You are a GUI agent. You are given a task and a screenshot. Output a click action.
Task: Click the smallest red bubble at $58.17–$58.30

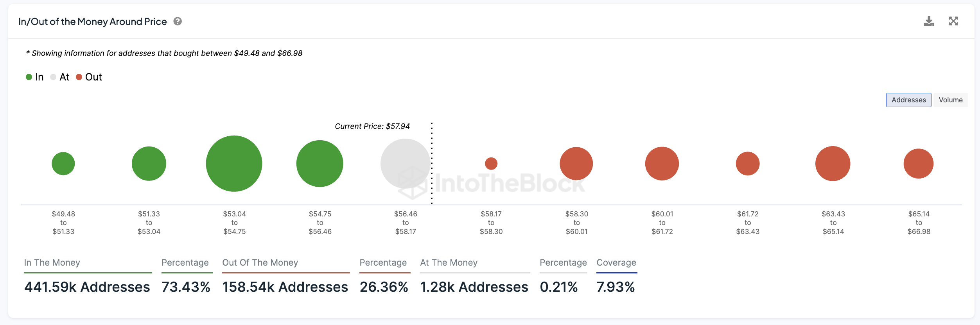coord(491,164)
